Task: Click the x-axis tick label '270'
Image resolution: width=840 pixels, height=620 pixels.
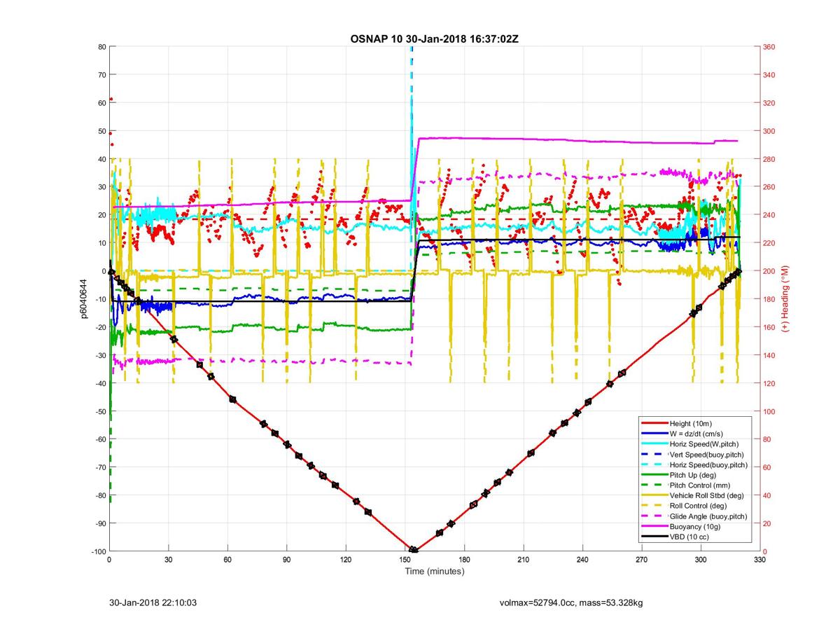Action: pos(641,560)
